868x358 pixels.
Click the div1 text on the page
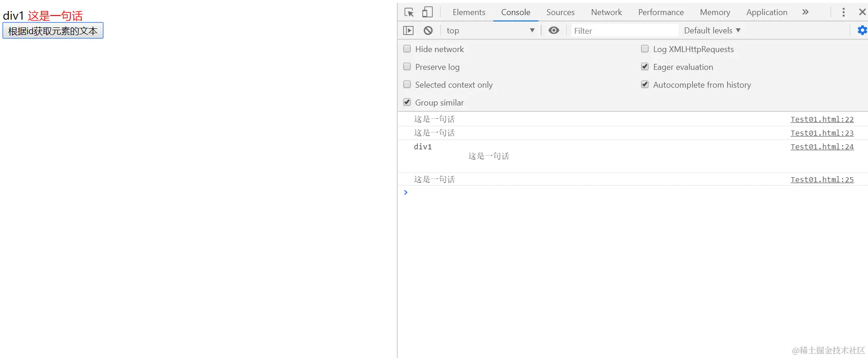tap(13, 16)
